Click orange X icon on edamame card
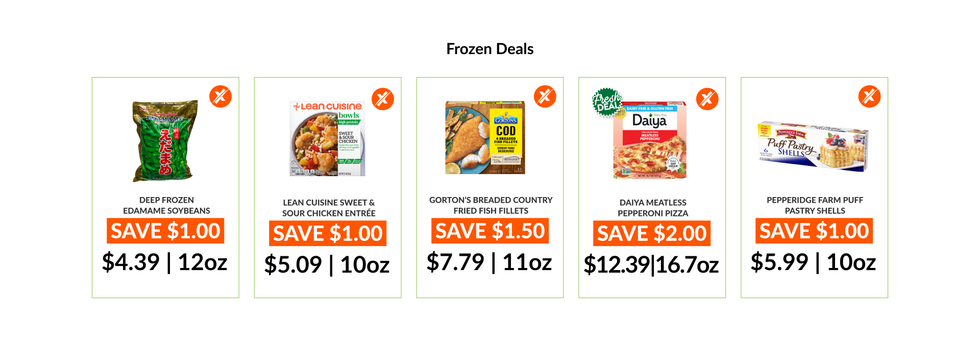The image size is (980, 342). coord(220,96)
